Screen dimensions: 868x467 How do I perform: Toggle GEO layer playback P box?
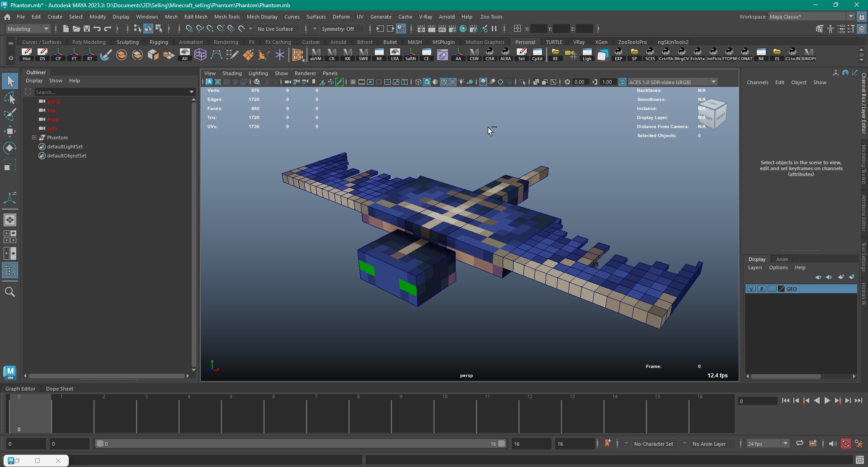[x=762, y=289]
